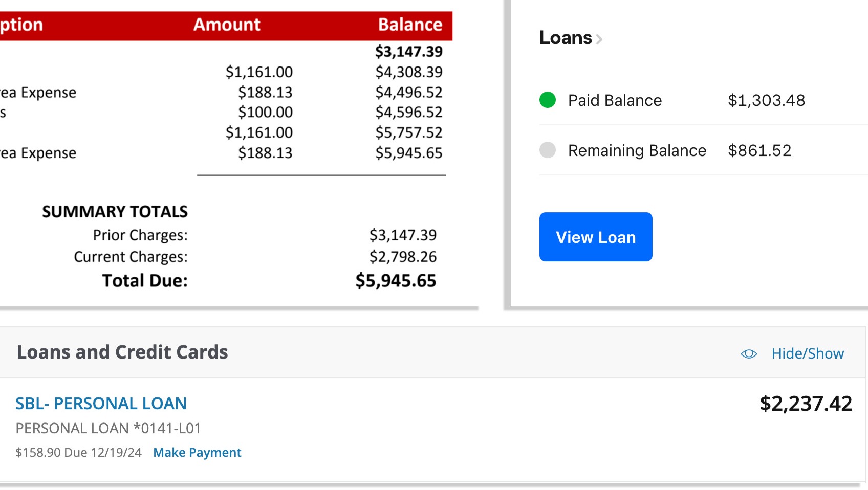Click the green Paid Balance indicator dot
This screenshot has width=868, height=490.
coord(548,100)
